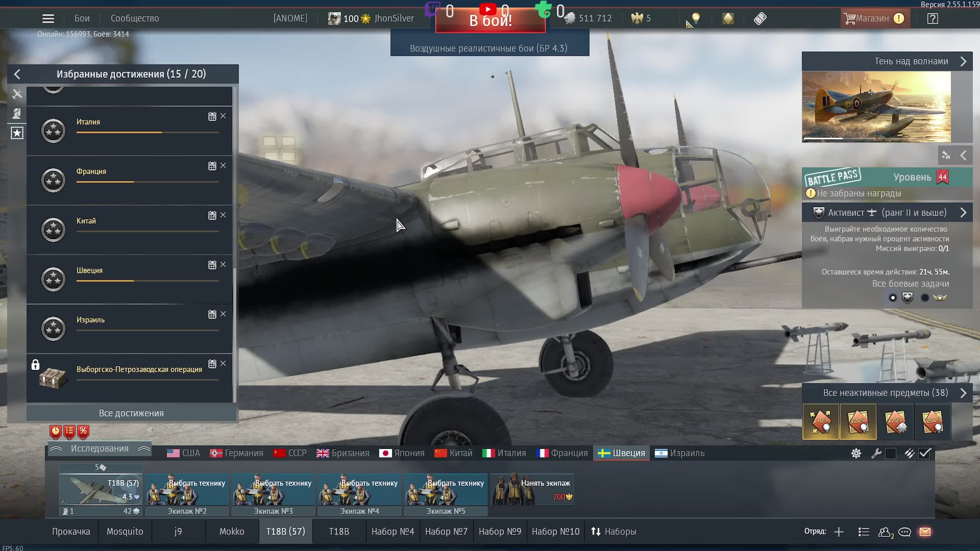
Task: Click the Италия achievement progress bar
Action: pos(148,132)
